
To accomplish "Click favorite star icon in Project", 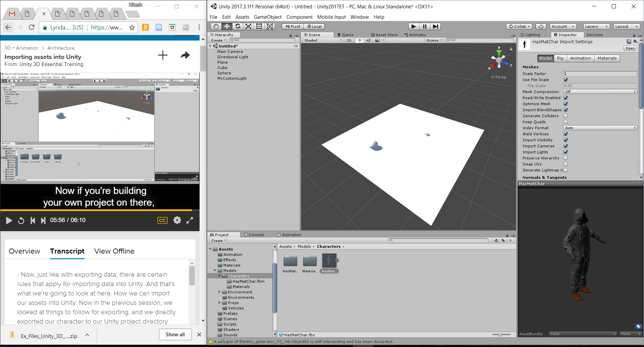I will (511, 240).
